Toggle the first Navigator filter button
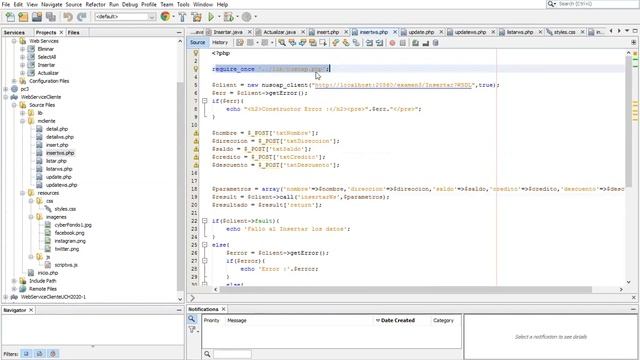640x360 pixels. 26,353
